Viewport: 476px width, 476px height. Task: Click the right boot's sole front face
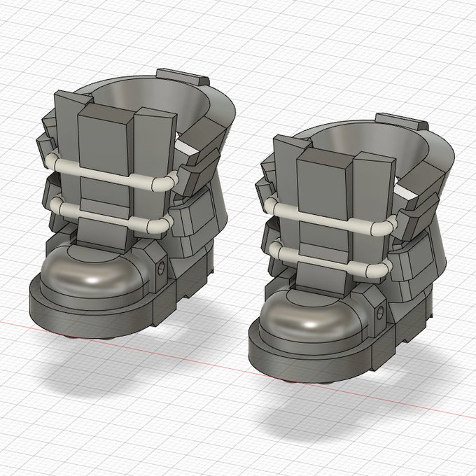tap(309, 364)
